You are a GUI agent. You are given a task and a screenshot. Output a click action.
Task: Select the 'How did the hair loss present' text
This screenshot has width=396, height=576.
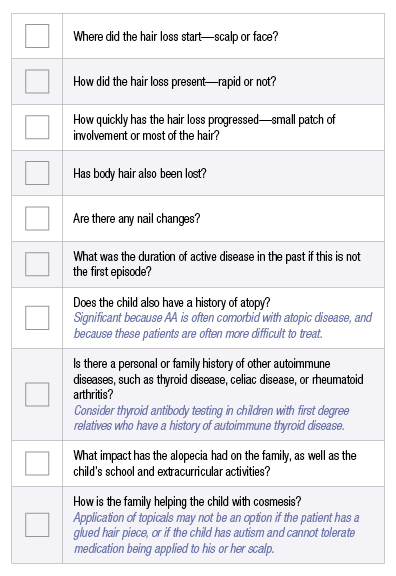174,81
